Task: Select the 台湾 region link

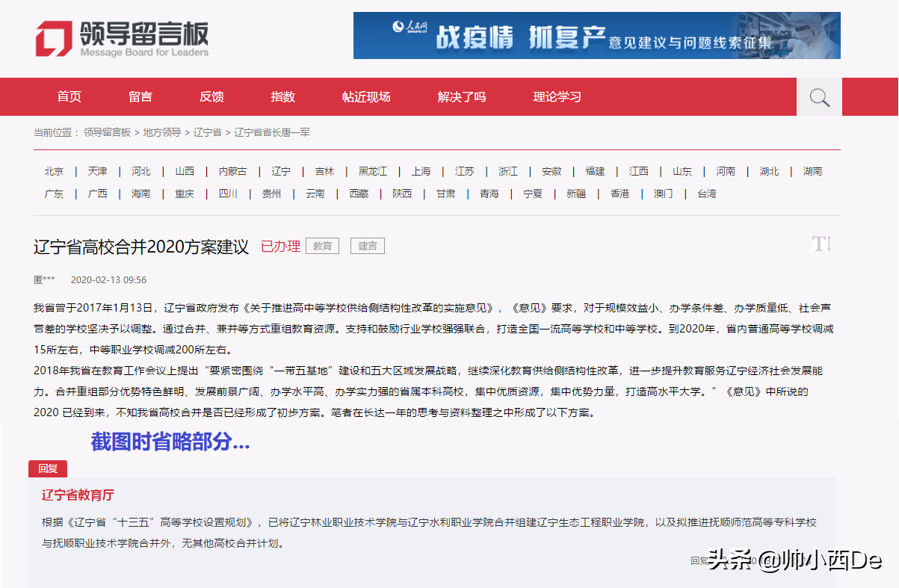Action: tap(705, 193)
